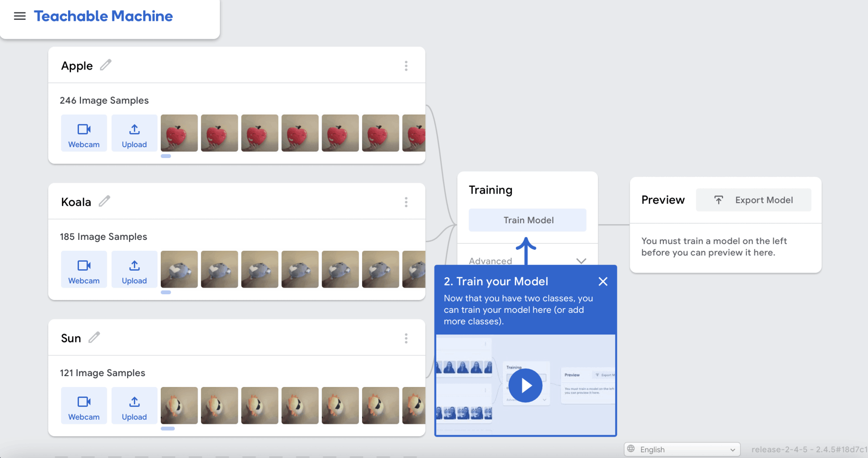Select first Apple image sample thumbnail

coord(179,133)
